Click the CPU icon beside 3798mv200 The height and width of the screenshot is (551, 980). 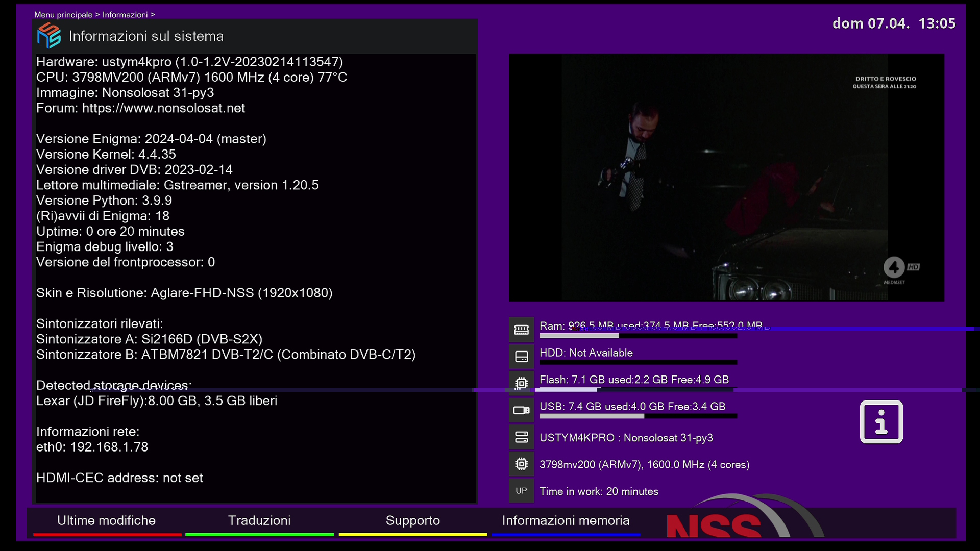tap(521, 464)
